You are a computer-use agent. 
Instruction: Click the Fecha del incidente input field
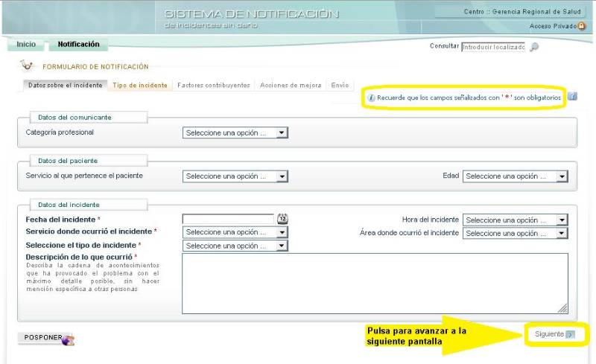coord(229,219)
